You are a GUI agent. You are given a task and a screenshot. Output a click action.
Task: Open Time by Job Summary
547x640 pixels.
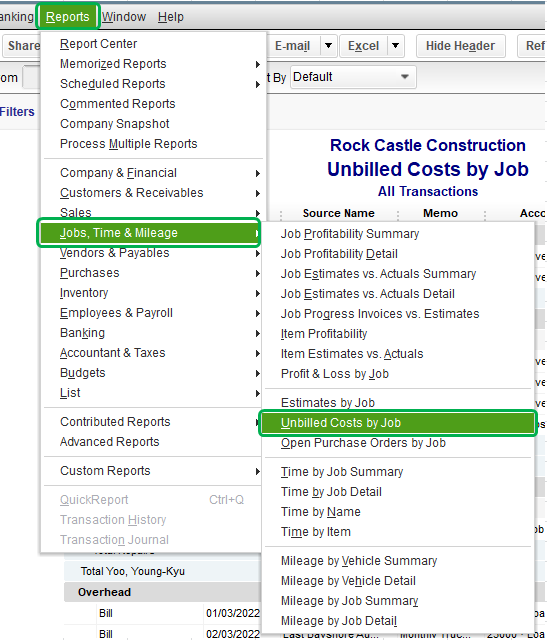click(x=398, y=472)
